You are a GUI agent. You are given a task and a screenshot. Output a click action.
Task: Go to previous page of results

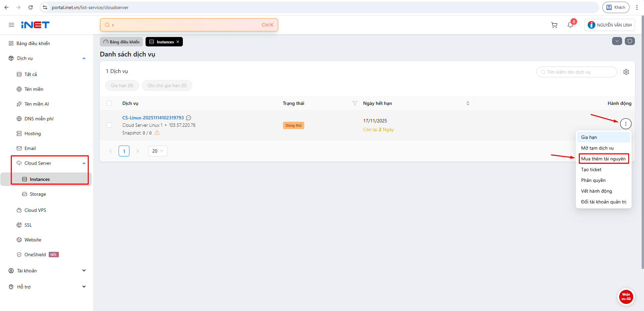coord(111,151)
